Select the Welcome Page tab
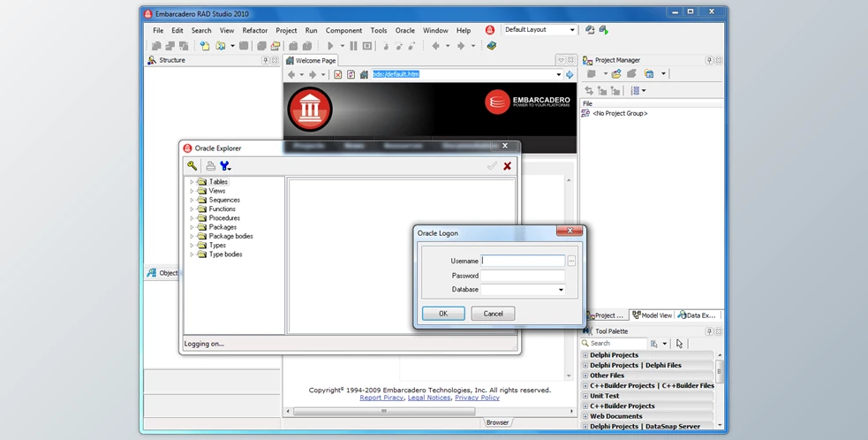 311,60
